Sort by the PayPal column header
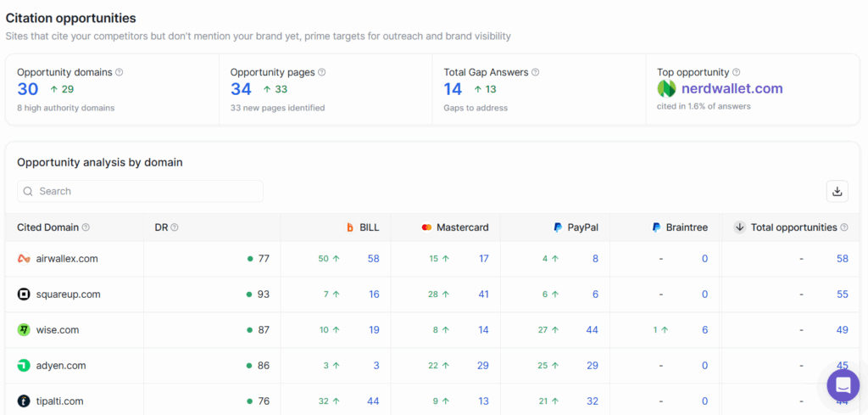Image resolution: width=868 pixels, height=415 pixels. coord(583,227)
